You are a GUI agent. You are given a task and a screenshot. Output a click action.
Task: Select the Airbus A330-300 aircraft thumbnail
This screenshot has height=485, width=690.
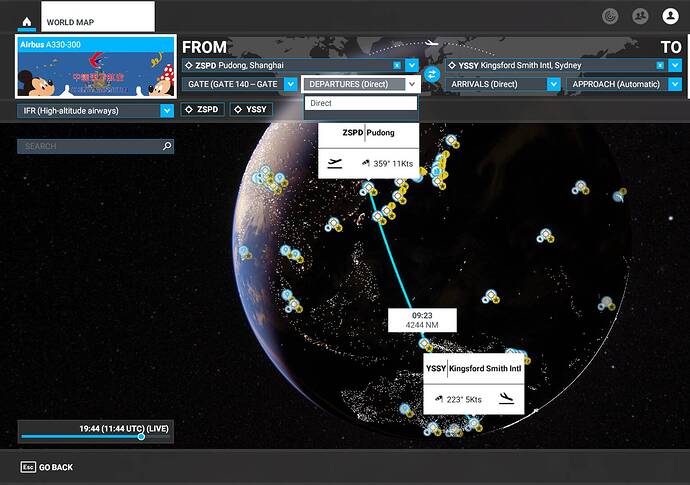coord(96,67)
